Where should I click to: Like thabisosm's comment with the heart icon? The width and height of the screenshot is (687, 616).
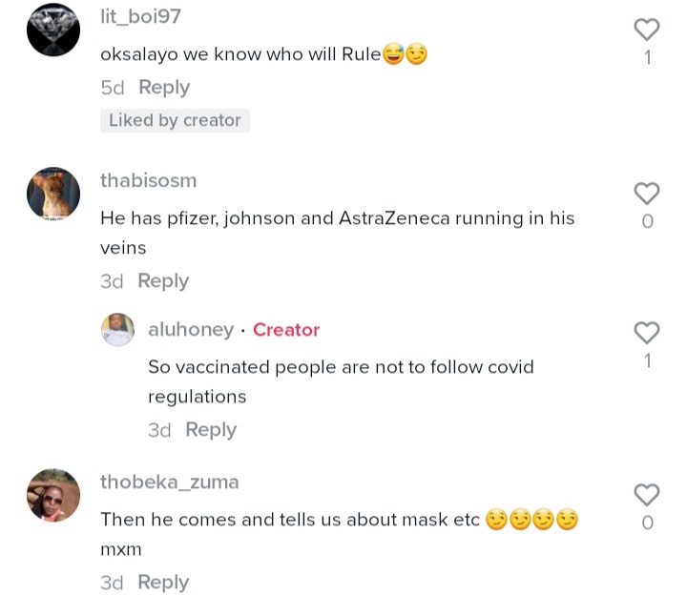647,194
